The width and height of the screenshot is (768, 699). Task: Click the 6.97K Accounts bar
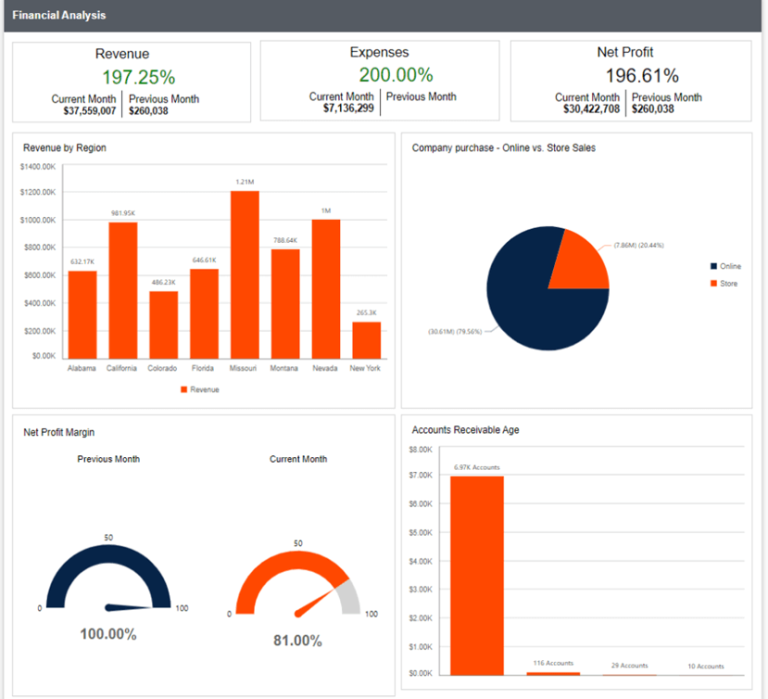477,575
